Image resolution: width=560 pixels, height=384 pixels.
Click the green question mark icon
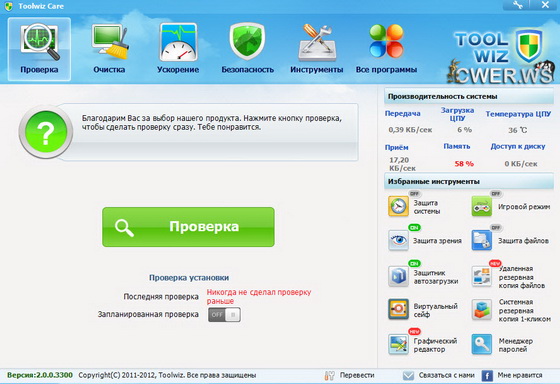click(46, 132)
